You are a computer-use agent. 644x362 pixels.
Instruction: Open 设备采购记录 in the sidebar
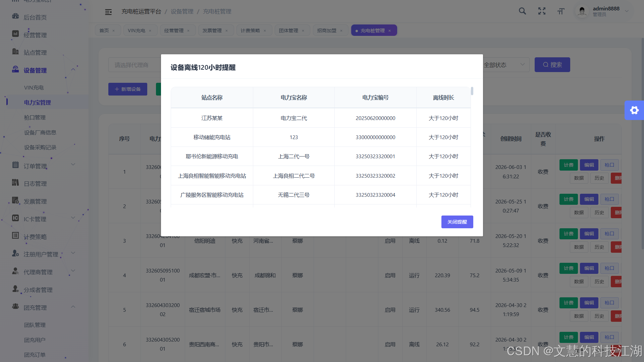click(40, 147)
